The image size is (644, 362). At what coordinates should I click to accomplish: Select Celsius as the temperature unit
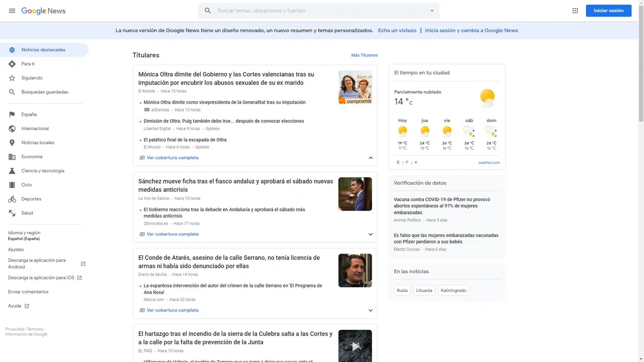(398, 162)
